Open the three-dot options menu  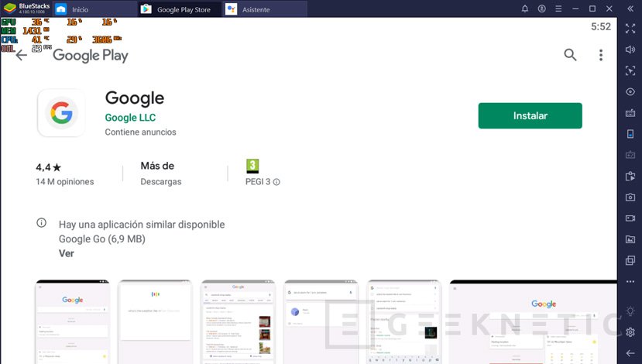point(600,55)
